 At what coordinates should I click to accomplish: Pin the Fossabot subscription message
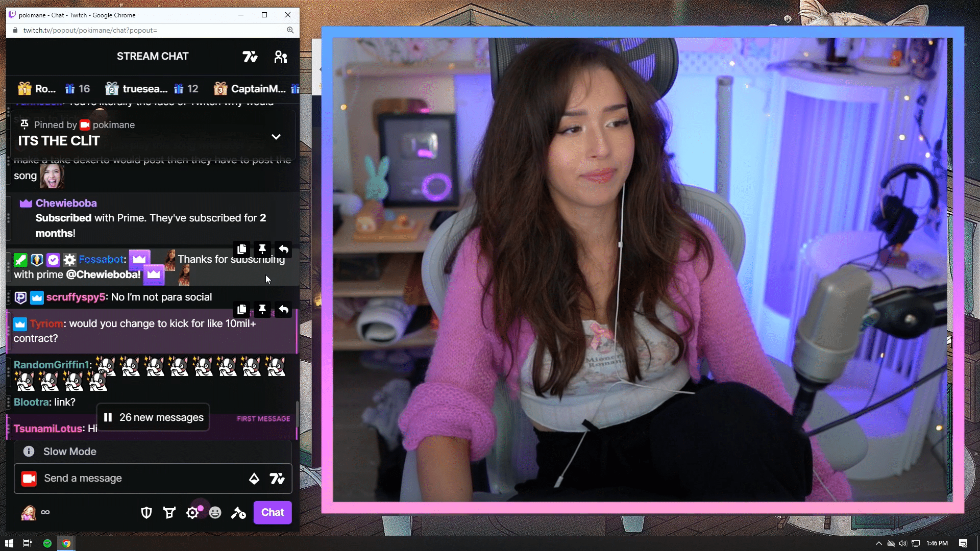tap(262, 249)
